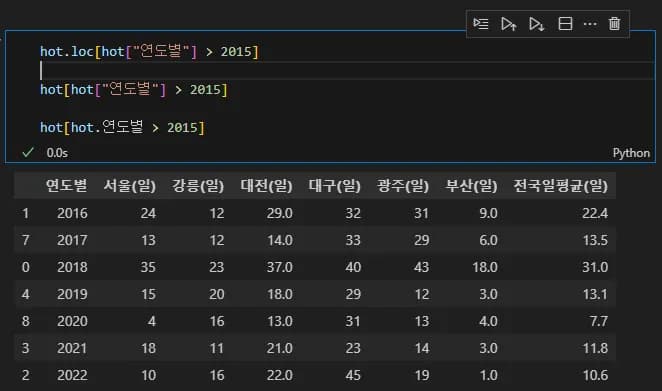Click the 부산(일) column header
This screenshot has height=391, width=662.
(472, 185)
